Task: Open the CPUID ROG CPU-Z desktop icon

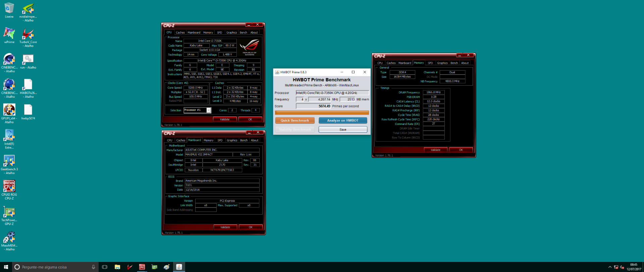Action: tap(9, 190)
